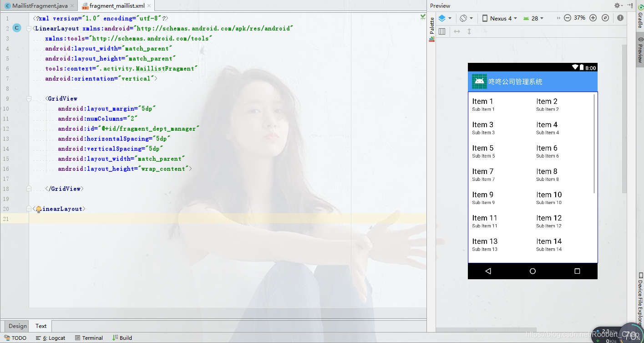Show preview warnings and errors icon
This screenshot has width=644, height=343.
point(620,18)
